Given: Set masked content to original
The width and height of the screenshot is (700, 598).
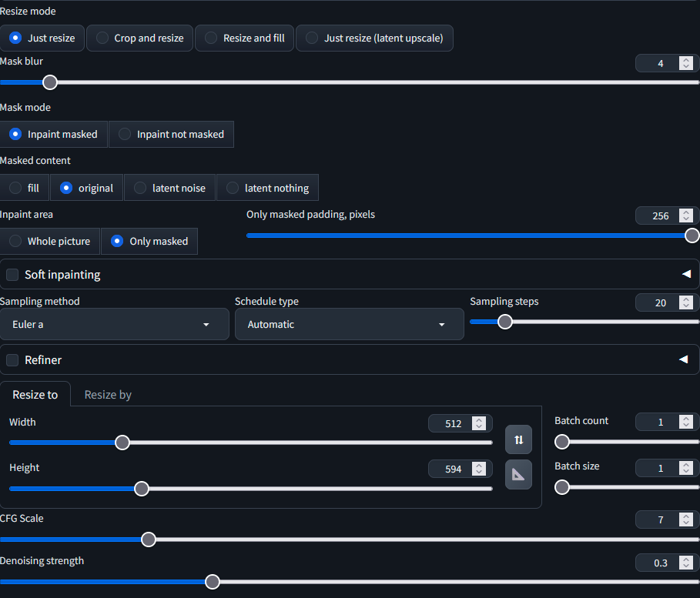Looking at the screenshot, I should point(86,188).
